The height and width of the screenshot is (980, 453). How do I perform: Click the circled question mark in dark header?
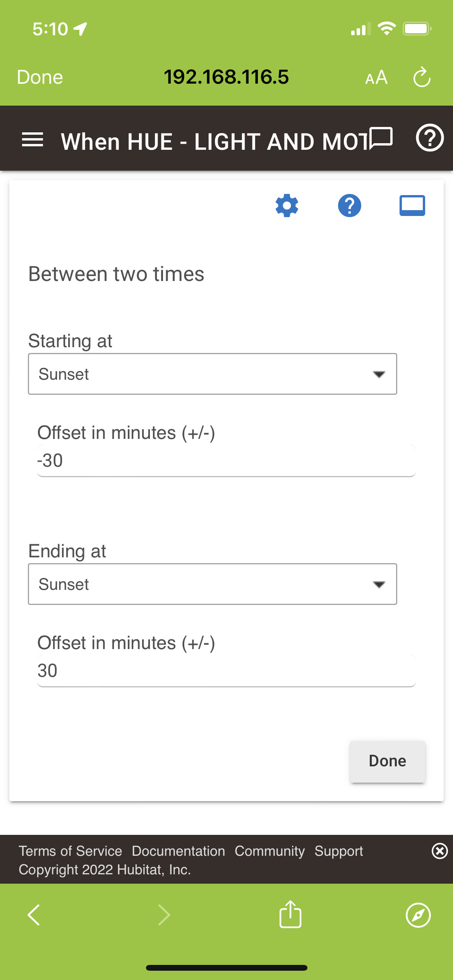430,138
